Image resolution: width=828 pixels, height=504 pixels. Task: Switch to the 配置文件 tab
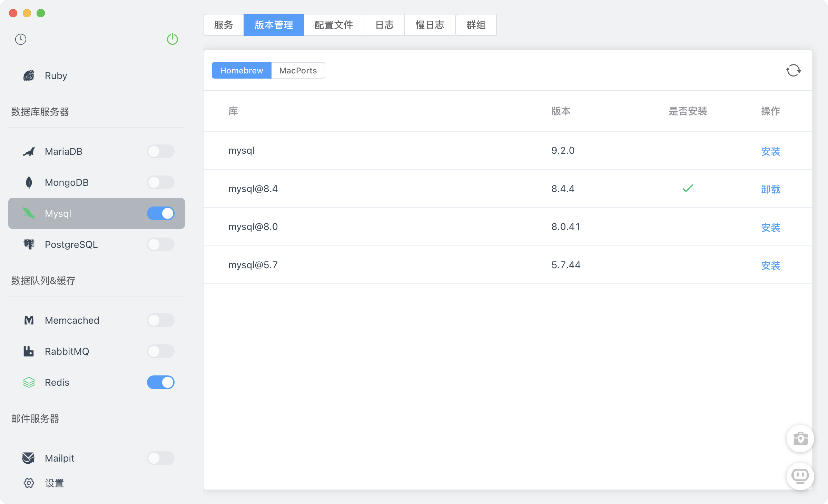[334, 25]
